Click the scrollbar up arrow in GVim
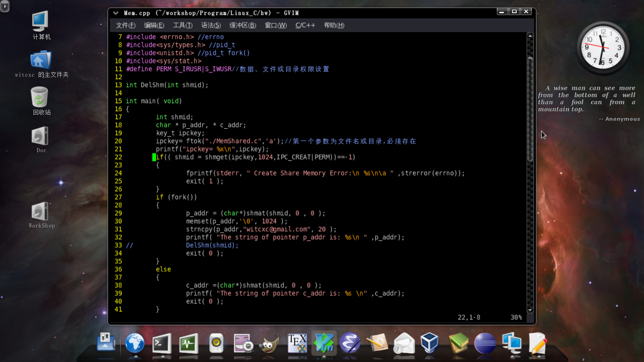 [x=530, y=36]
